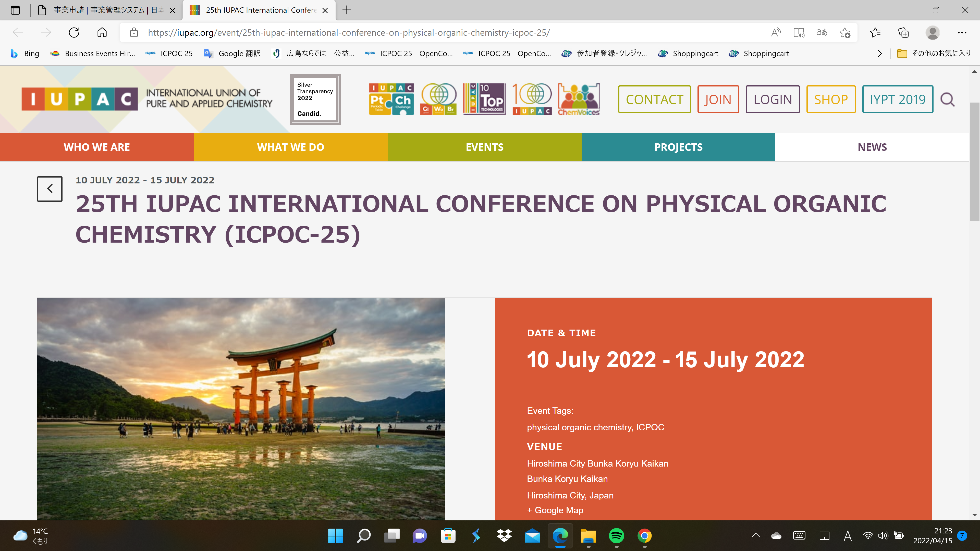This screenshot has width=980, height=551.
Task: Open Spotify from the taskbar
Action: [x=616, y=536]
